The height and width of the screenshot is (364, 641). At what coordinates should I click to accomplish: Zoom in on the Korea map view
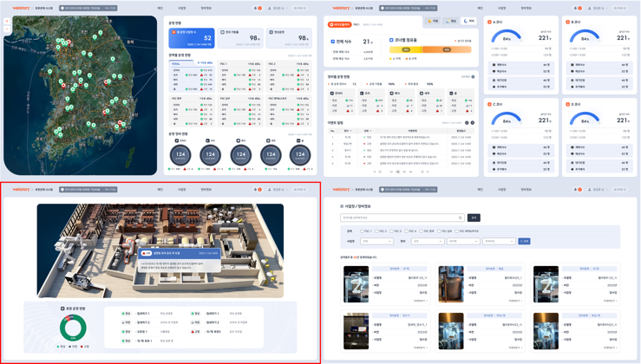[x=7, y=22]
